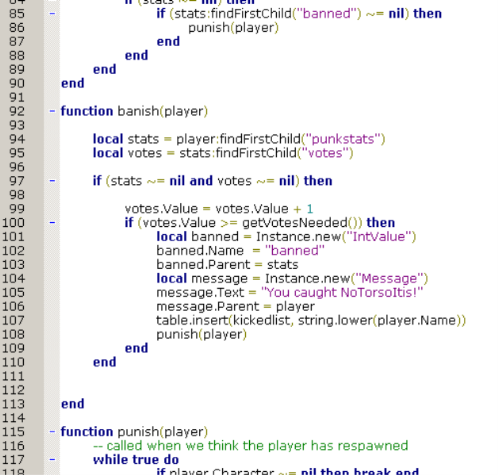This screenshot has height=475, width=498.
Task: Click the "IntValue" string on line 101
Action: click(x=378, y=236)
